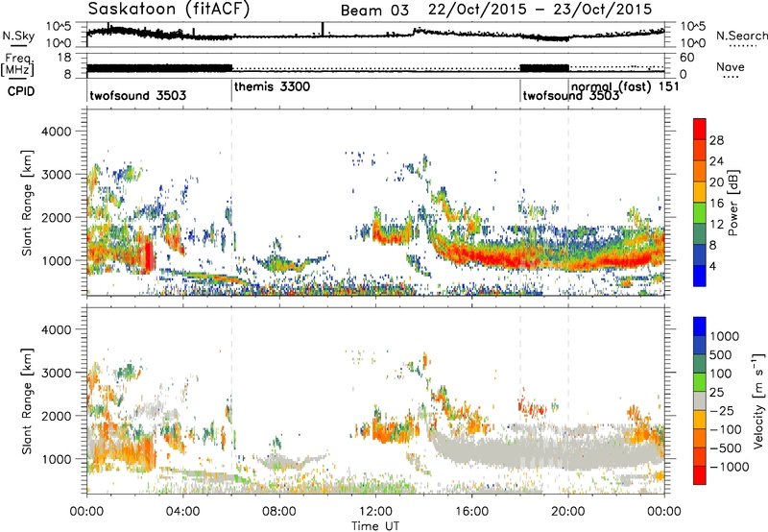Viewport: 768px width, 532px height.
Task: Pick the bottom blue Power colorbar segment
Action: click(x=700, y=276)
